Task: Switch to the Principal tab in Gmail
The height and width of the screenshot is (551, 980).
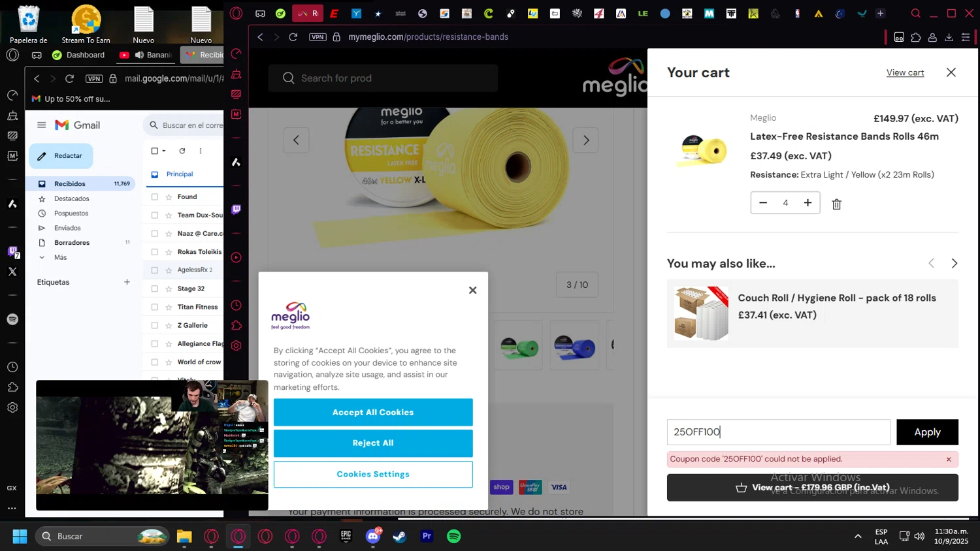Action: pos(180,174)
